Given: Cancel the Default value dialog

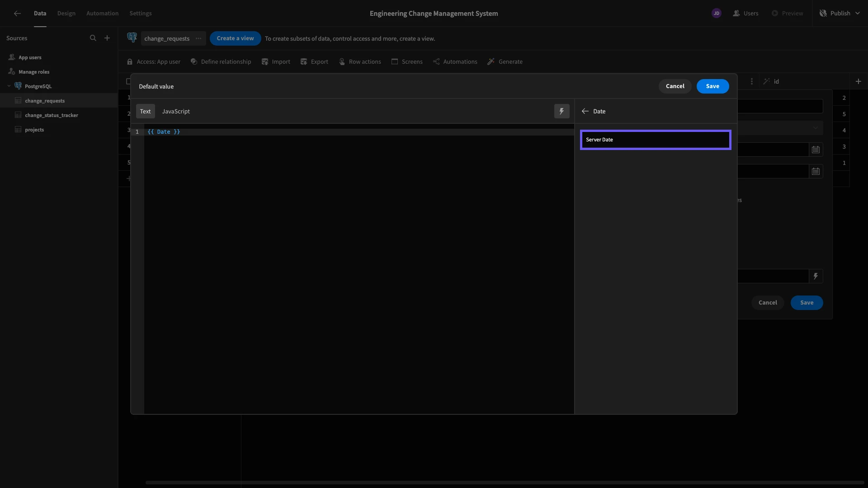Looking at the screenshot, I should point(675,86).
